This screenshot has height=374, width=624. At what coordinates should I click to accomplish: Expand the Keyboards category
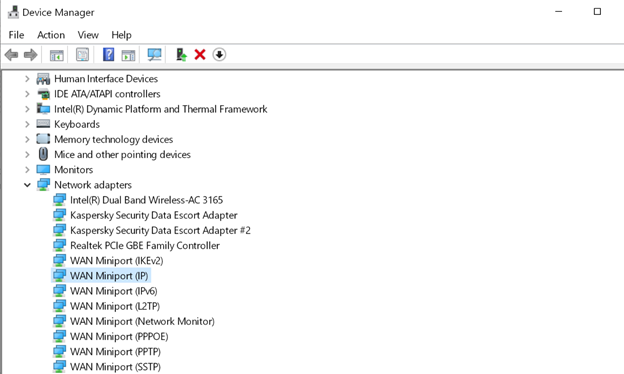click(x=27, y=124)
